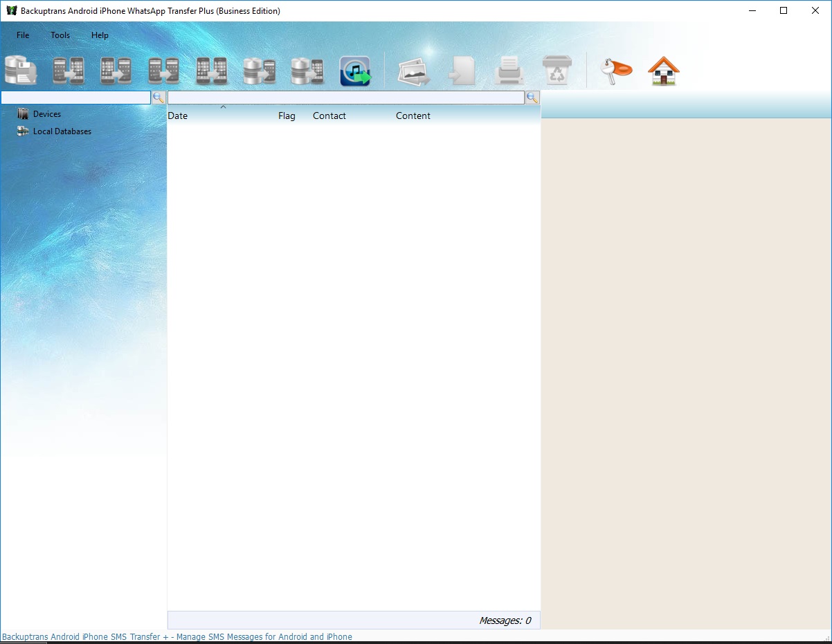Image resolution: width=832 pixels, height=644 pixels.
Task: Click the left sidebar search field
Action: coord(76,98)
